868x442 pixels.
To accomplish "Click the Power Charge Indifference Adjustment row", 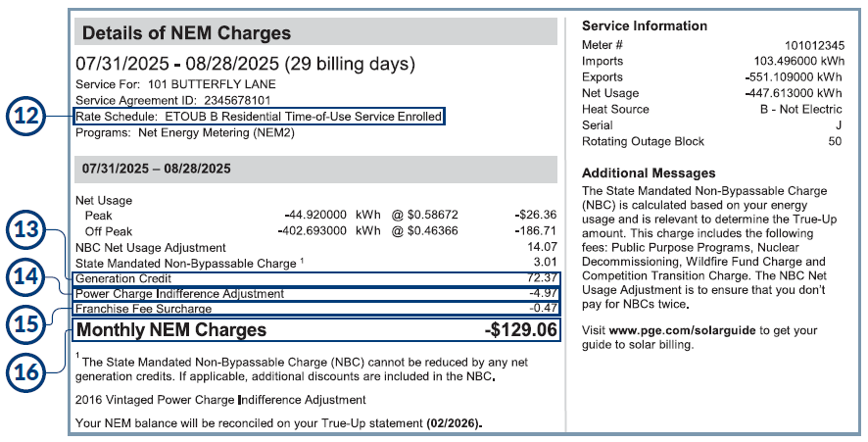I will (x=315, y=293).
